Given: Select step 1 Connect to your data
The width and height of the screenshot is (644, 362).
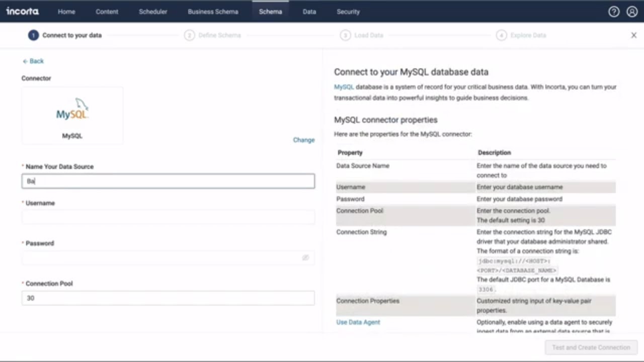Looking at the screenshot, I should coord(65,35).
